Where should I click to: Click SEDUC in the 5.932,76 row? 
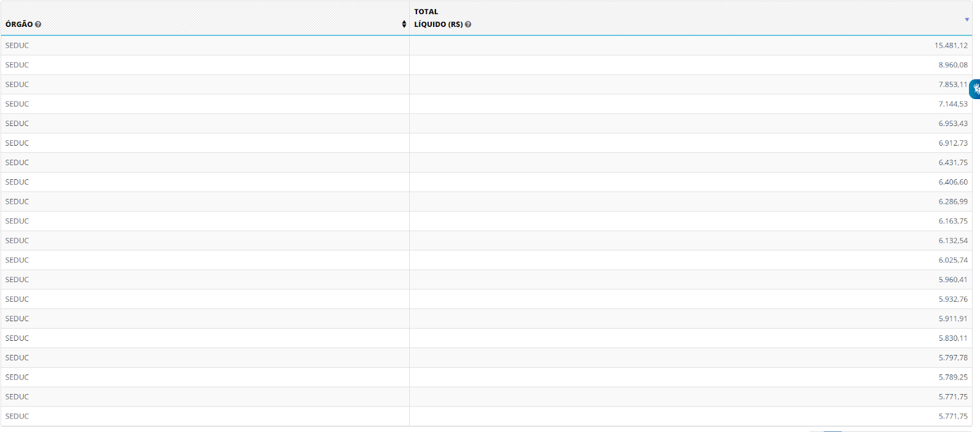click(17, 299)
